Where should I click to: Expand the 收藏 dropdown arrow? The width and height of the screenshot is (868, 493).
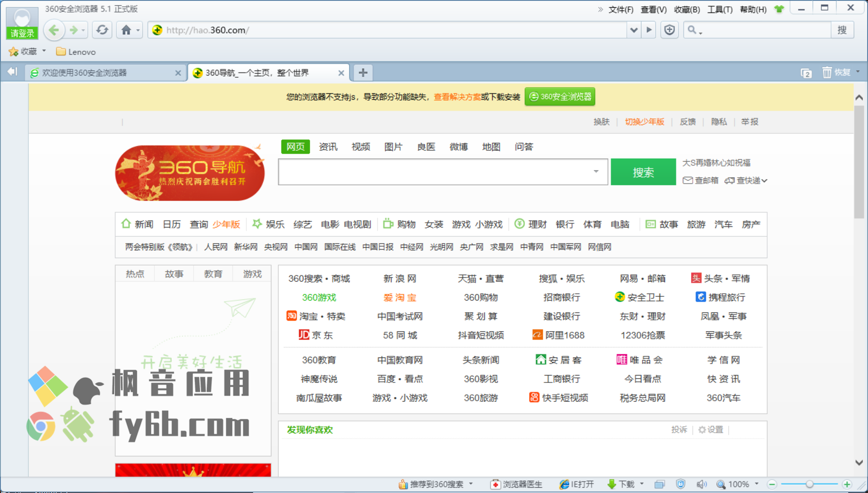click(x=44, y=51)
